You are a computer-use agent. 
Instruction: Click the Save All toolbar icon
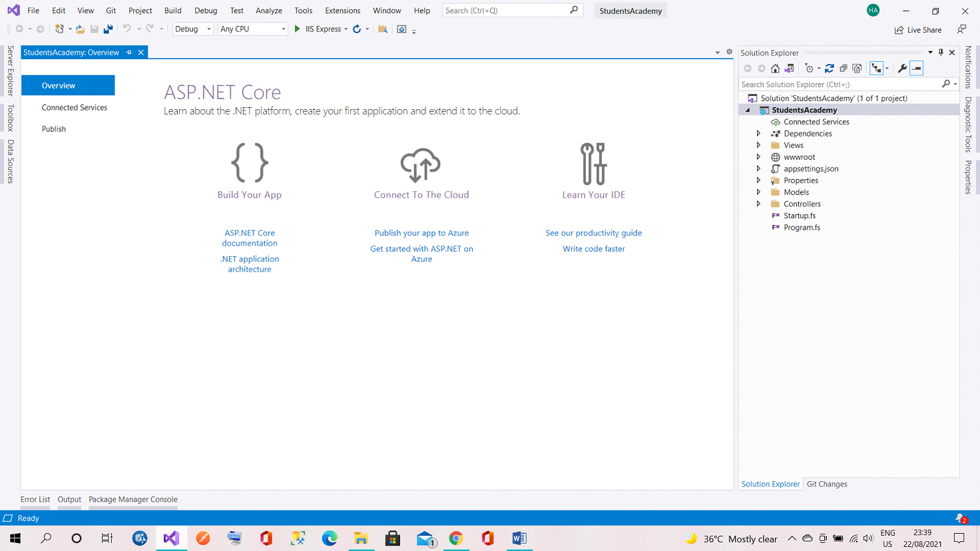pos(108,29)
